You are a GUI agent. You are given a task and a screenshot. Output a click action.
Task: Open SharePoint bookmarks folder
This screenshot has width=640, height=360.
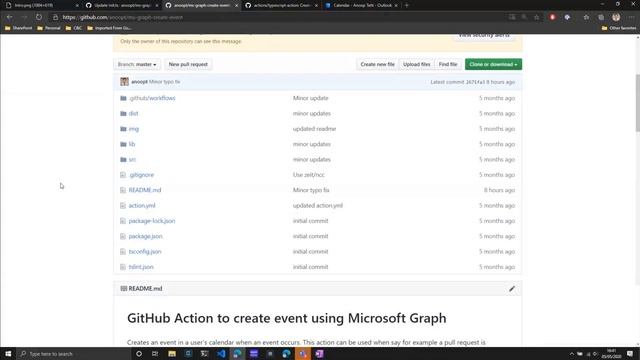[18, 28]
